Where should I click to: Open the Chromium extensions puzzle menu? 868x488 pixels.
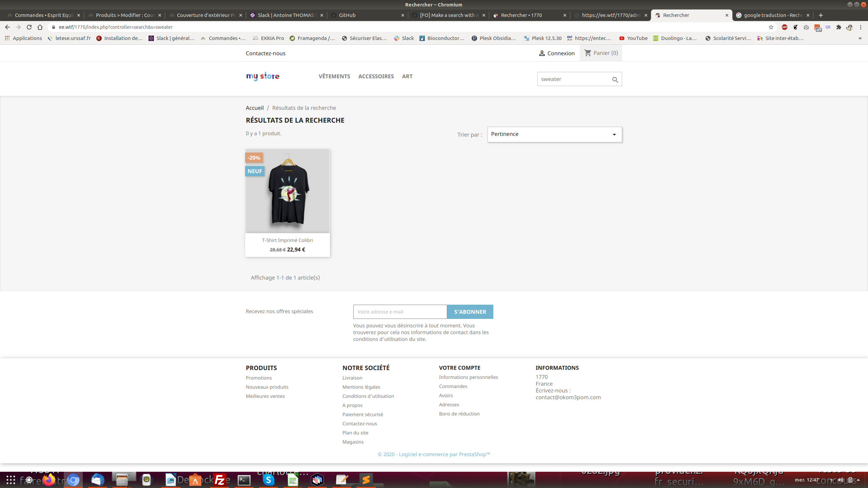click(x=839, y=27)
